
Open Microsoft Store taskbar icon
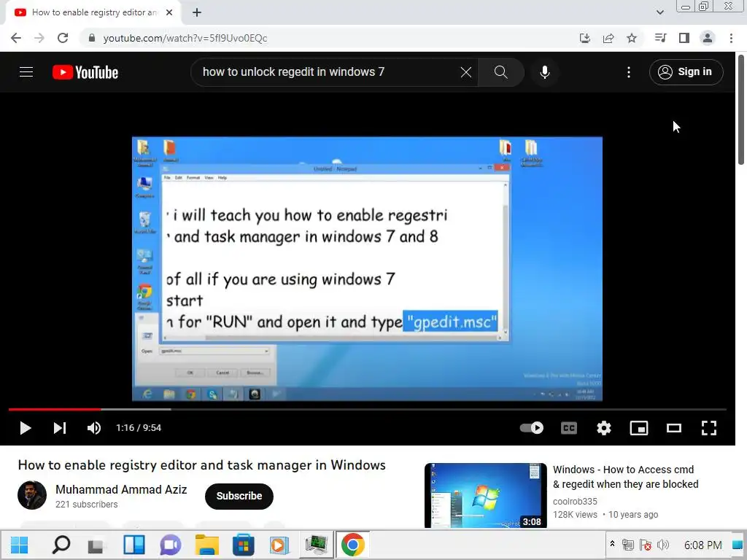(243, 545)
